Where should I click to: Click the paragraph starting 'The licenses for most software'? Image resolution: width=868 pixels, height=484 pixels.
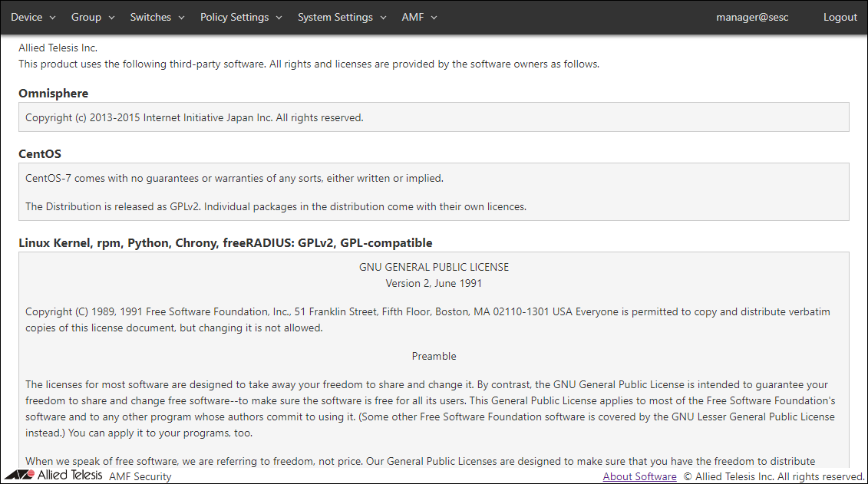[x=430, y=409]
